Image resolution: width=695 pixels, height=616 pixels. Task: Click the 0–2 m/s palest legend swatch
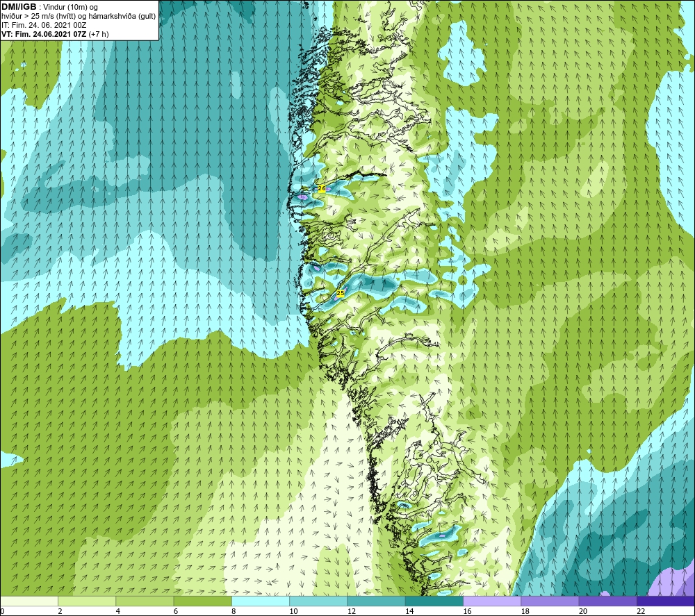click(x=29, y=601)
